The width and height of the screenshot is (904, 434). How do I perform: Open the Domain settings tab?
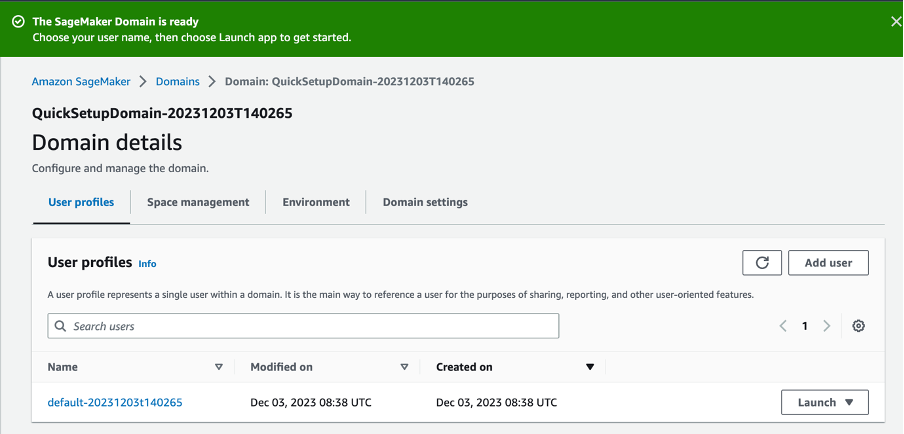click(425, 202)
